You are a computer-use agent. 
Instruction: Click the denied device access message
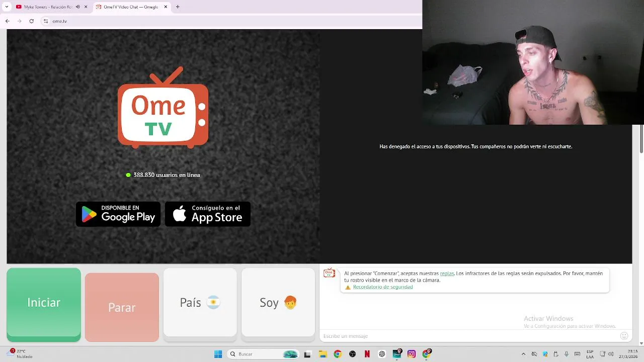coord(475,146)
